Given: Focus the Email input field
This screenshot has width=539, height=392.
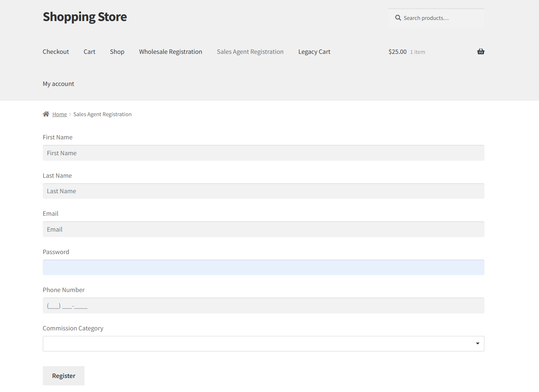Looking at the screenshot, I should tap(263, 229).
